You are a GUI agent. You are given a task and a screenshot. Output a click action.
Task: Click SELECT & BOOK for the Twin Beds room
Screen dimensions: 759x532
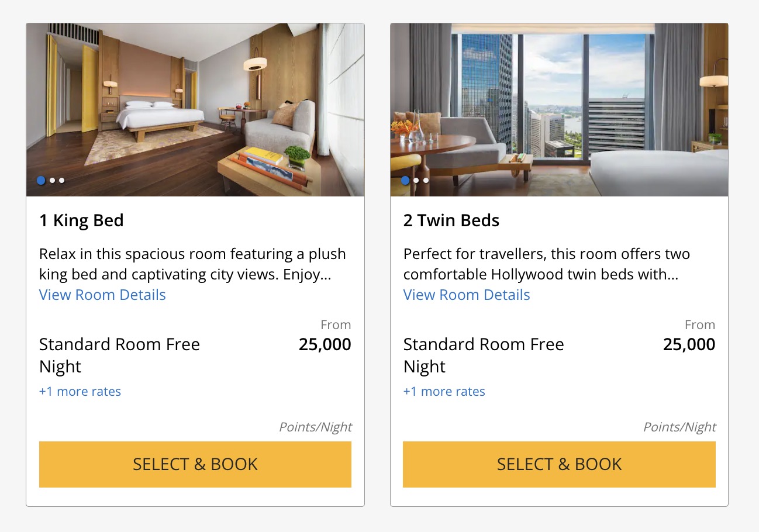coord(559,464)
